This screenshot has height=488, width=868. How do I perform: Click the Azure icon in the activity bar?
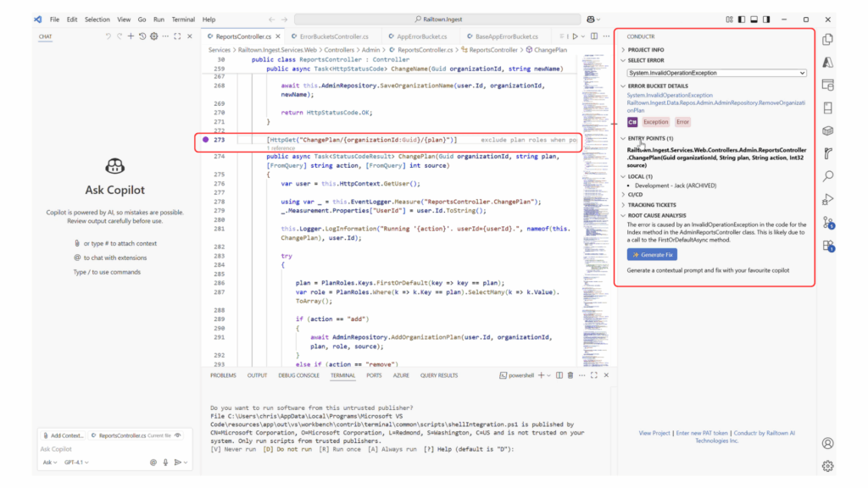pyautogui.click(x=828, y=62)
